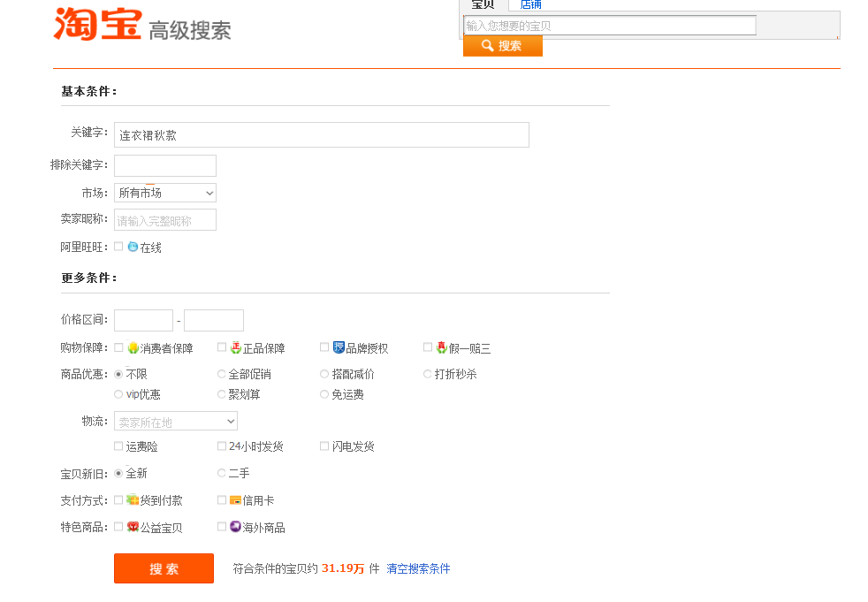Click the cash on delivery icon
This screenshot has height=602, width=868.
click(x=133, y=499)
